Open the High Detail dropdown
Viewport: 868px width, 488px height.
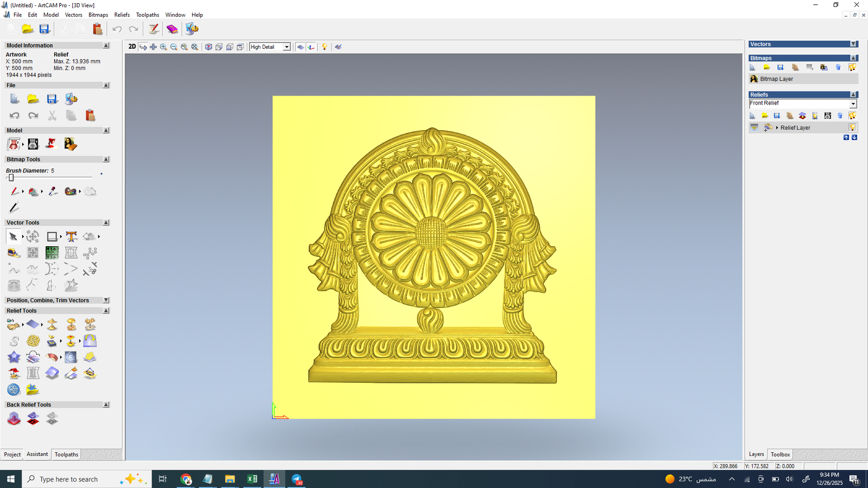click(286, 47)
